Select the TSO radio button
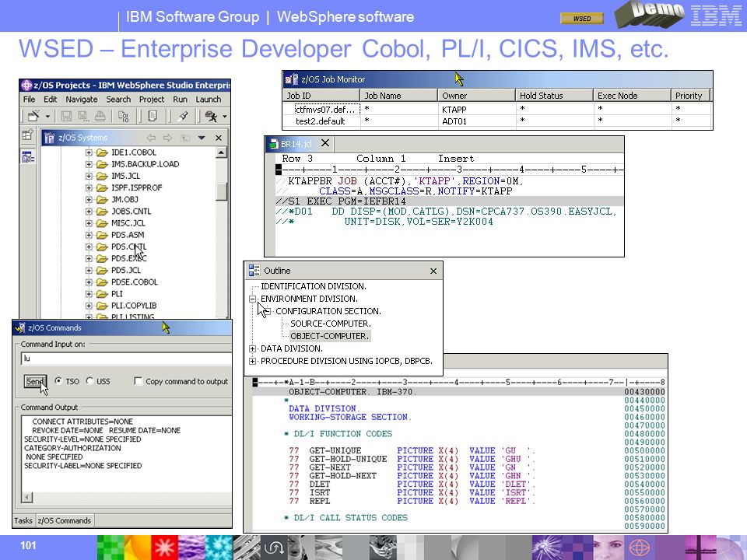Screen dimensions: 747x560 pyautogui.click(x=58, y=381)
